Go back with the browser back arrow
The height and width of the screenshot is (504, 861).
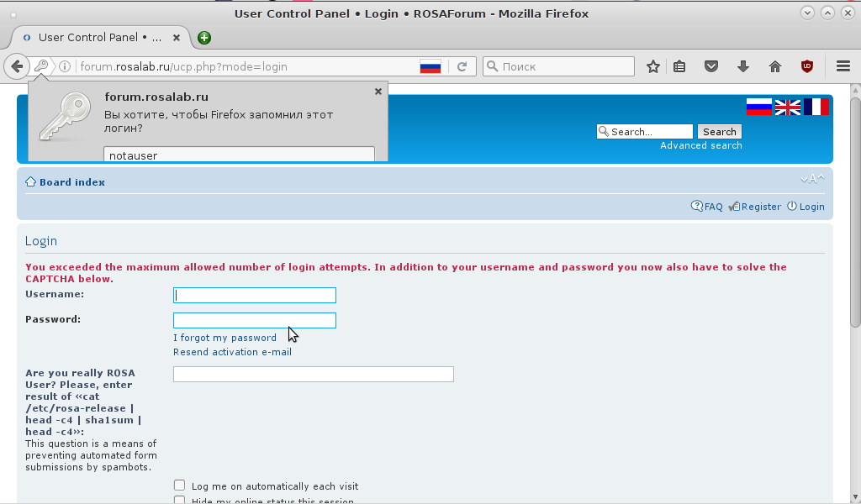17,66
